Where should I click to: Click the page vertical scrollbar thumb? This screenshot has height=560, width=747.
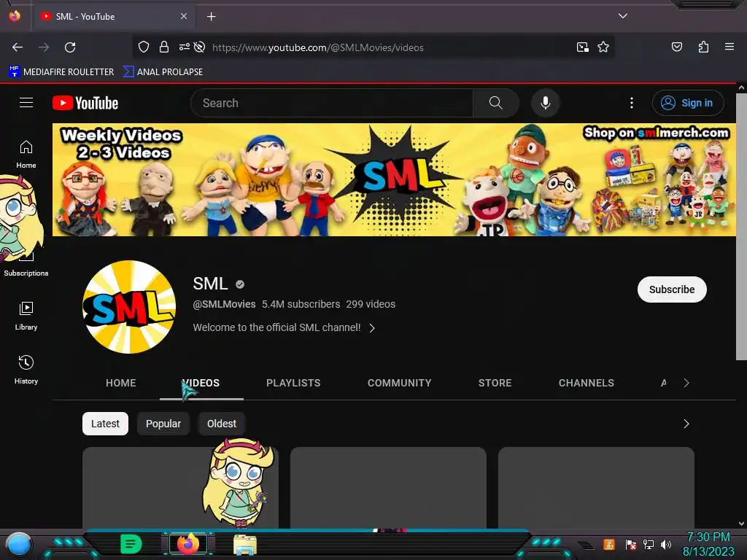coord(741,226)
